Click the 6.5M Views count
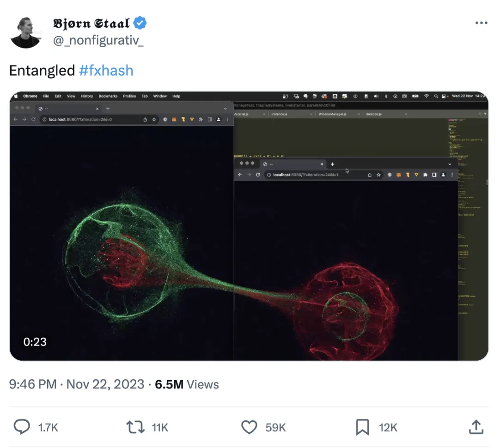This screenshot has width=499, height=448. coord(187,384)
